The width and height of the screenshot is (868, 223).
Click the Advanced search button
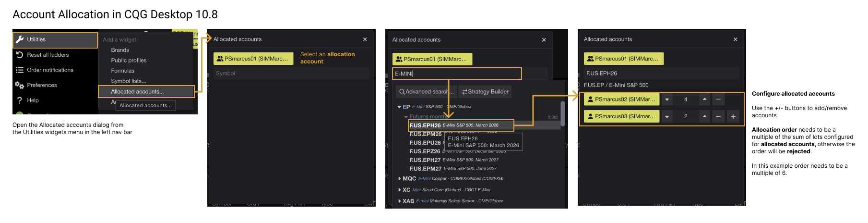click(426, 92)
